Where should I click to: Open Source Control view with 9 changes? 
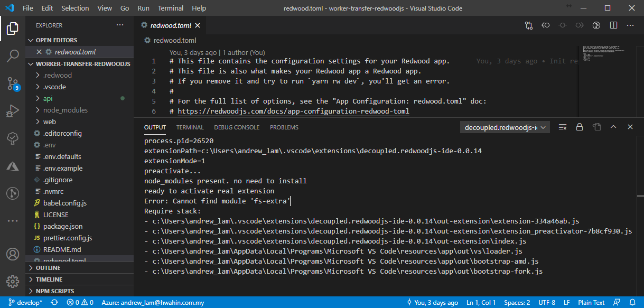pos(13,83)
